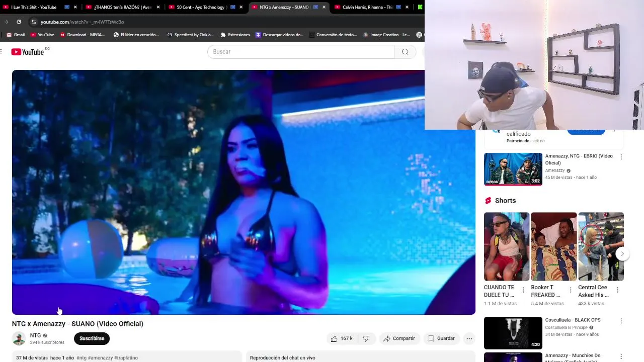Click the video player

(x=244, y=192)
